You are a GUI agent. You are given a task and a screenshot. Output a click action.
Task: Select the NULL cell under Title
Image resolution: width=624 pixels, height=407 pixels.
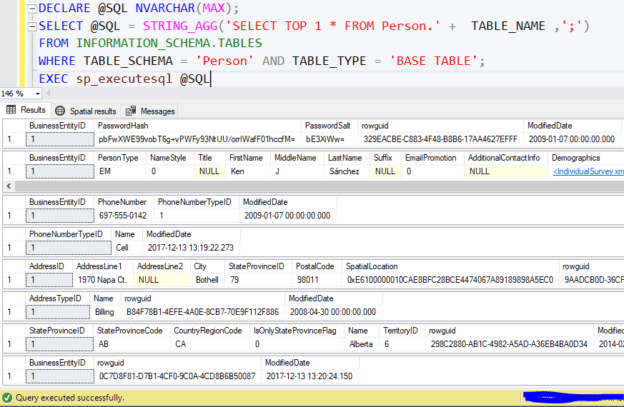(x=209, y=171)
